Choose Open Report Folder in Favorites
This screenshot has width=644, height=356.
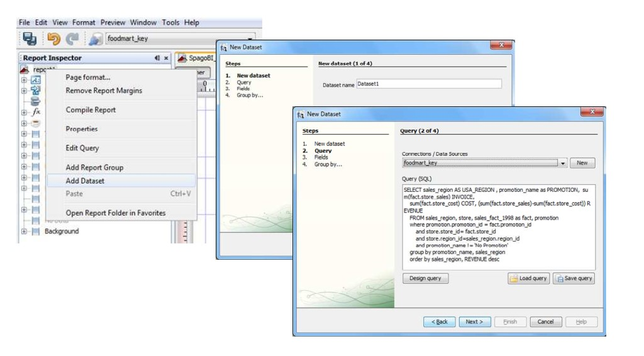click(121, 213)
